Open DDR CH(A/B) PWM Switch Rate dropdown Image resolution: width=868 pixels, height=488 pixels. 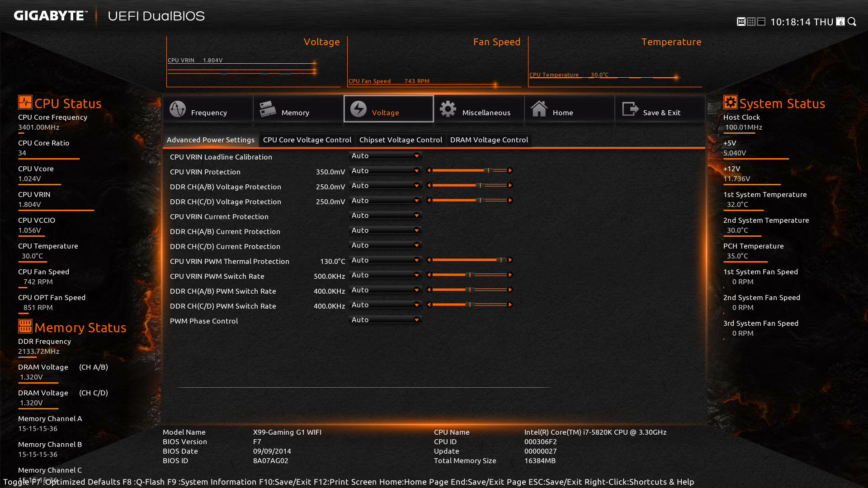(386, 290)
